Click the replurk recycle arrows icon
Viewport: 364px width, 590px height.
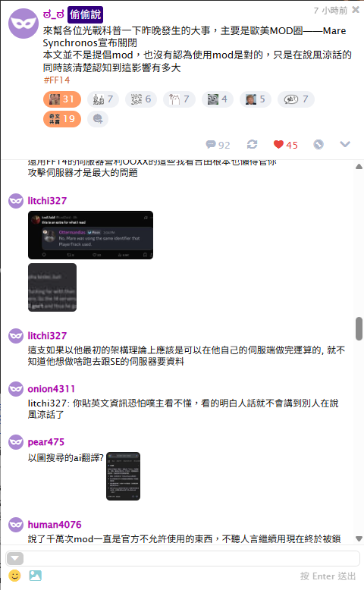click(252, 145)
